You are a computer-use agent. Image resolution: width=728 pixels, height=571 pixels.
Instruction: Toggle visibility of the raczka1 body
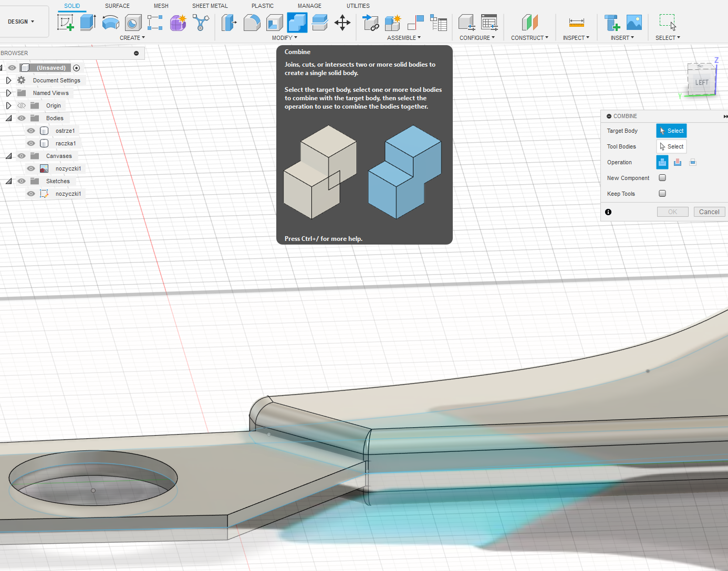click(x=31, y=143)
